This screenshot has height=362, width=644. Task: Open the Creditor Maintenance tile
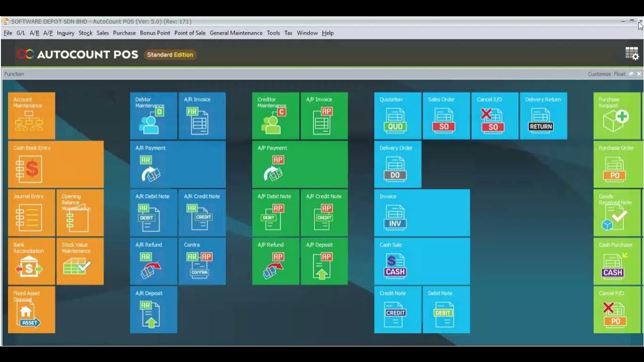click(x=276, y=116)
